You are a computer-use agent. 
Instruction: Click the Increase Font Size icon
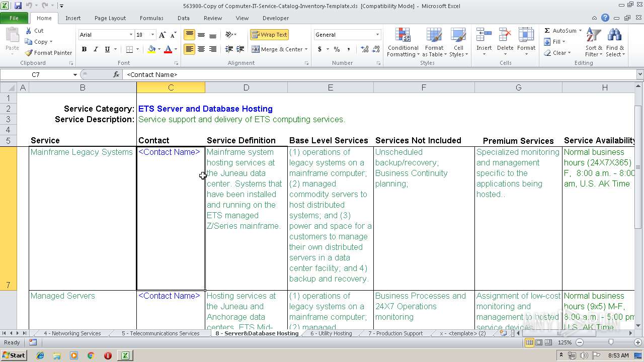point(162,35)
